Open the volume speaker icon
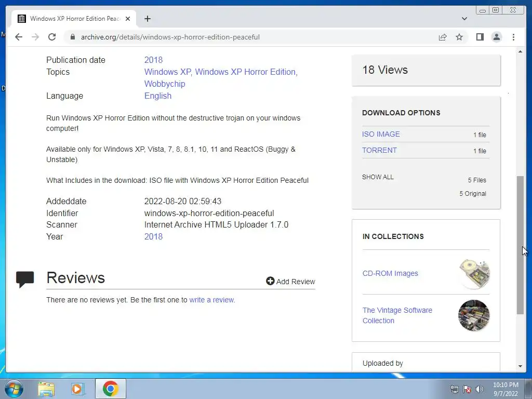Viewport: 532px width, 399px height. coord(480,389)
